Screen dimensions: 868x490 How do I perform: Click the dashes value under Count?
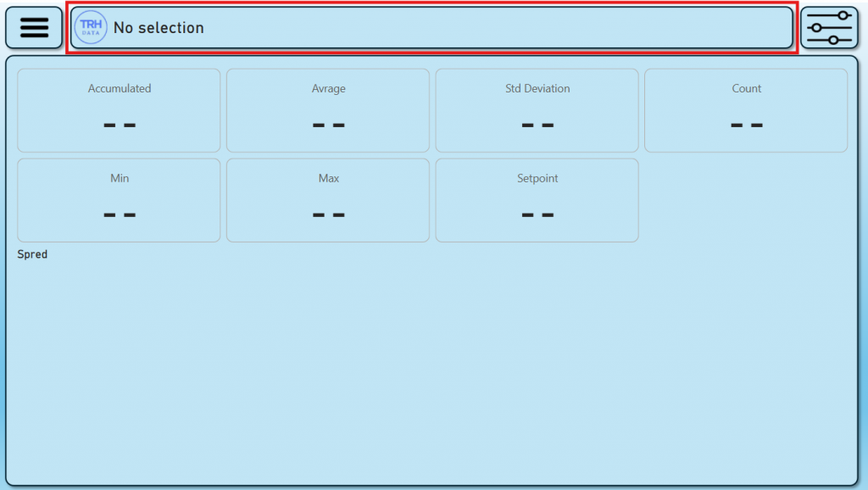point(746,125)
